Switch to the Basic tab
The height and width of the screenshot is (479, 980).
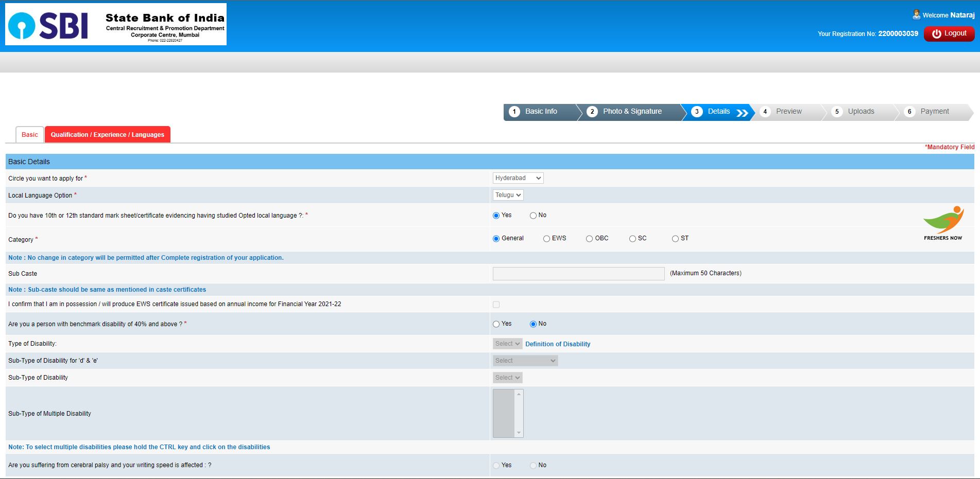click(30, 135)
